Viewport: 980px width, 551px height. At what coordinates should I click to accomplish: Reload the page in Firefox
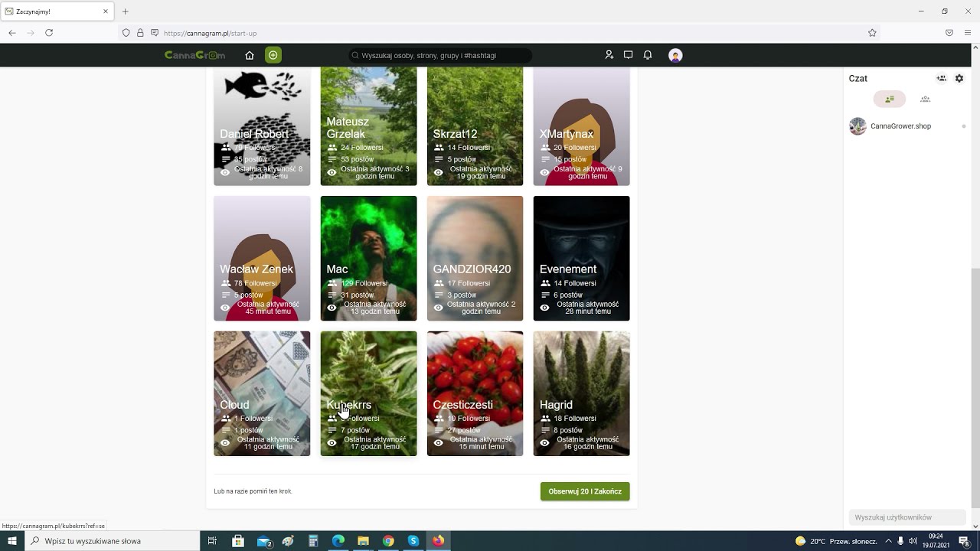click(x=49, y=33)
